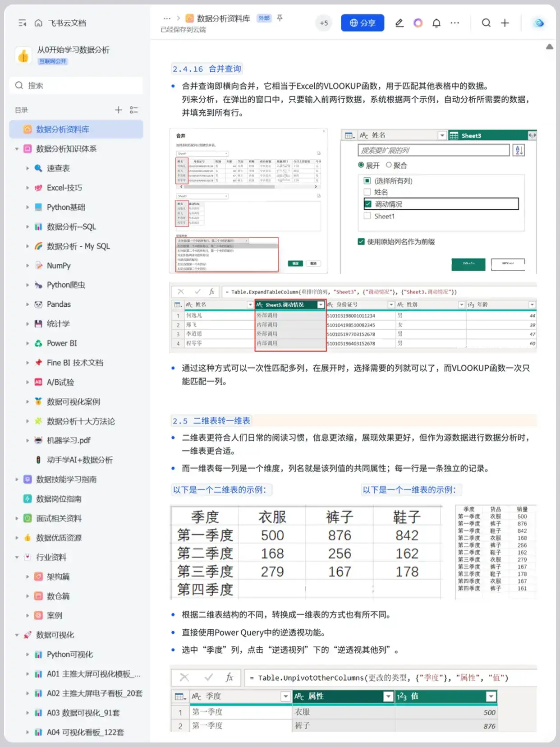The width and height of the screenshot is (560, 747).
Task: Expand the 面试相关资料 node
Action: tap(17, 518)
